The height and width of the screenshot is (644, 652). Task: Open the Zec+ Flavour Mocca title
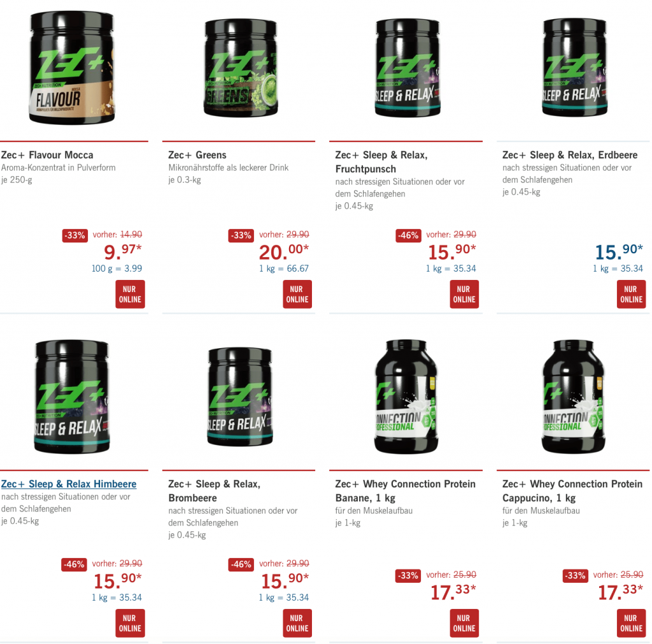47,155
